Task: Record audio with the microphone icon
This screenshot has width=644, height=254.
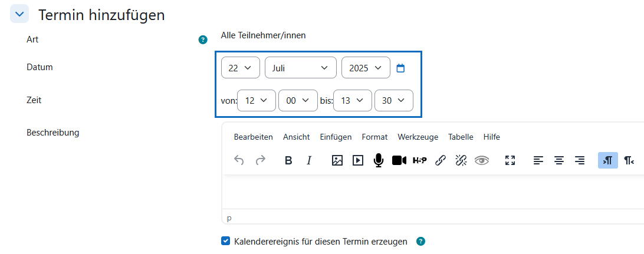Action: pos(378,160)
